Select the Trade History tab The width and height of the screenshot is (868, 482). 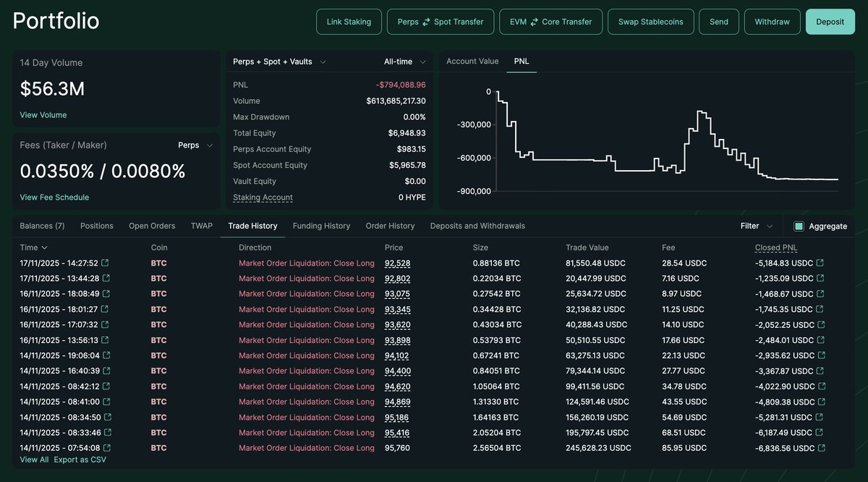pyautogui.click(x=252, y=226)
